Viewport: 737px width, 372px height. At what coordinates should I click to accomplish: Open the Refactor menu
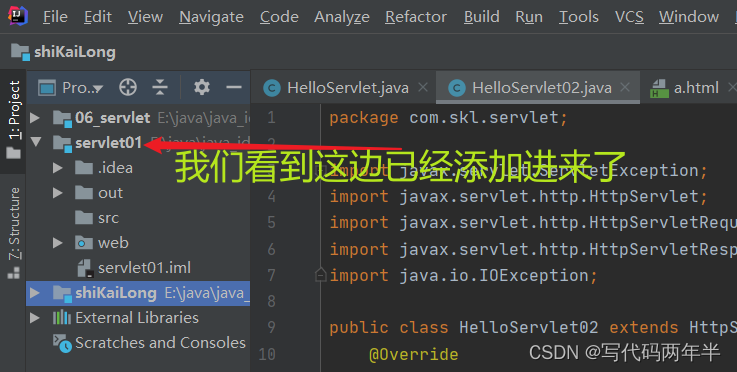[x=416, y=17]
